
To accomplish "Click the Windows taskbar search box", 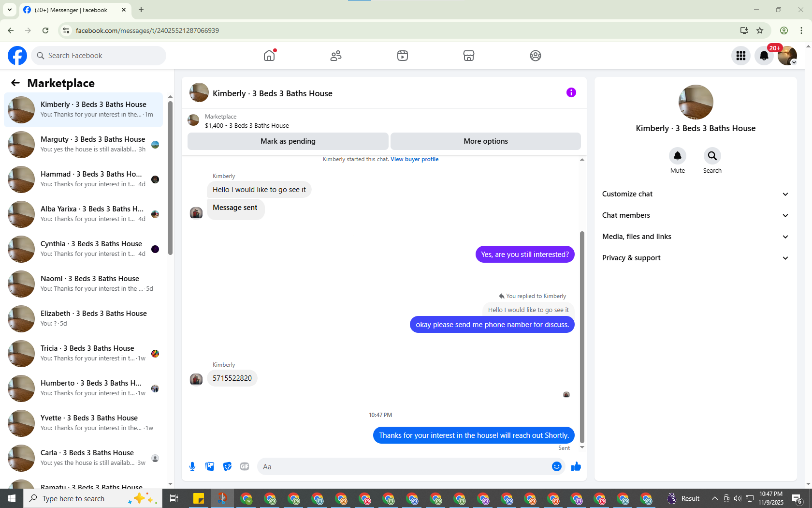I will (93, 498).
